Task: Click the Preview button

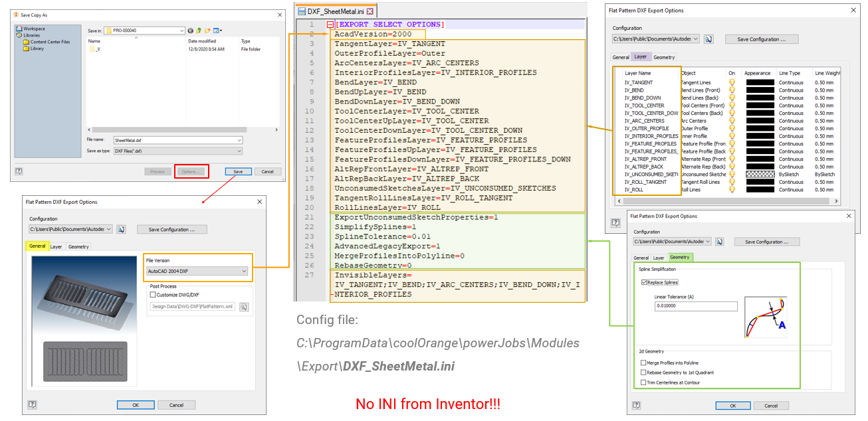Action: click(x=158, y=171)
